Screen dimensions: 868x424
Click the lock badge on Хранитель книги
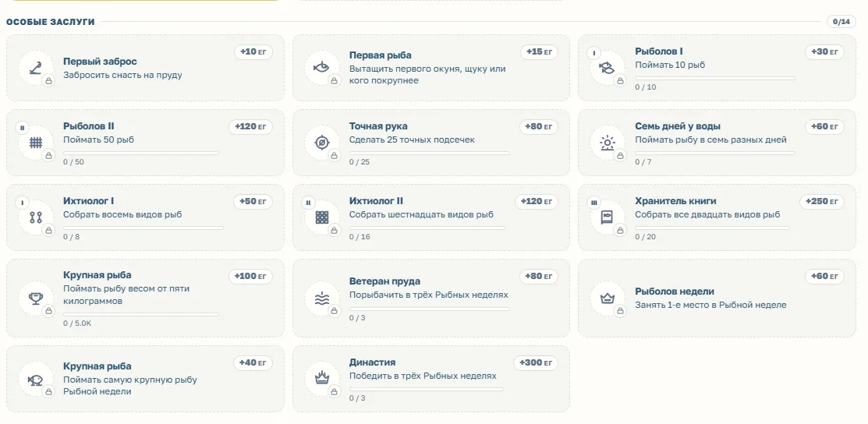pos(619,230)
